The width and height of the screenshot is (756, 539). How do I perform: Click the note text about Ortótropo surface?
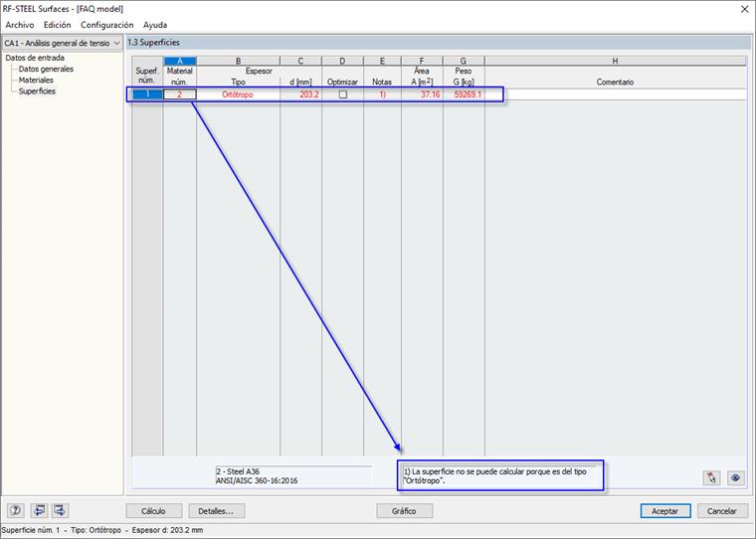tap(495, 476)
